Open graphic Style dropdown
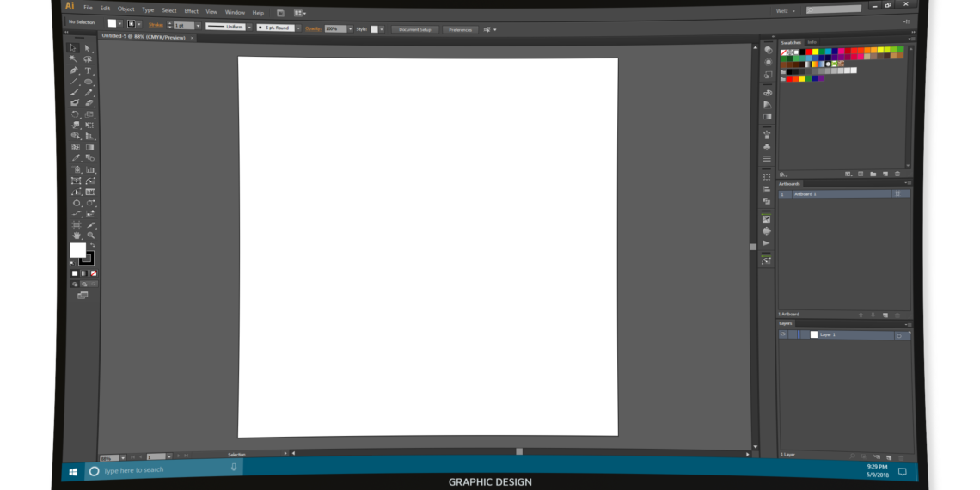 [x=382, y=29]
